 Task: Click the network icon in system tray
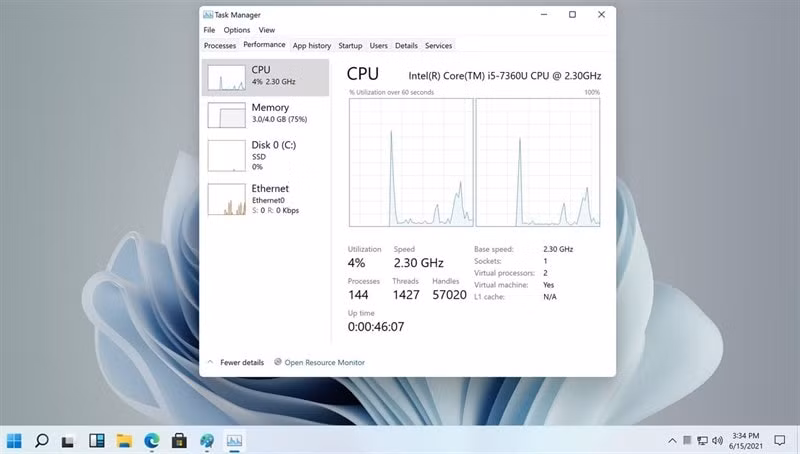[x=703, y=440]
